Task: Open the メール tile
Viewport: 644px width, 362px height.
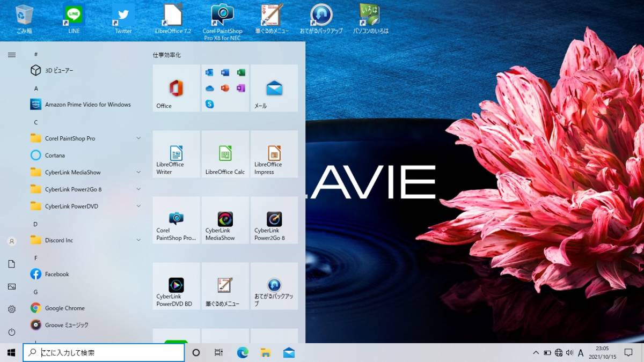Action: tap(274, 88)
